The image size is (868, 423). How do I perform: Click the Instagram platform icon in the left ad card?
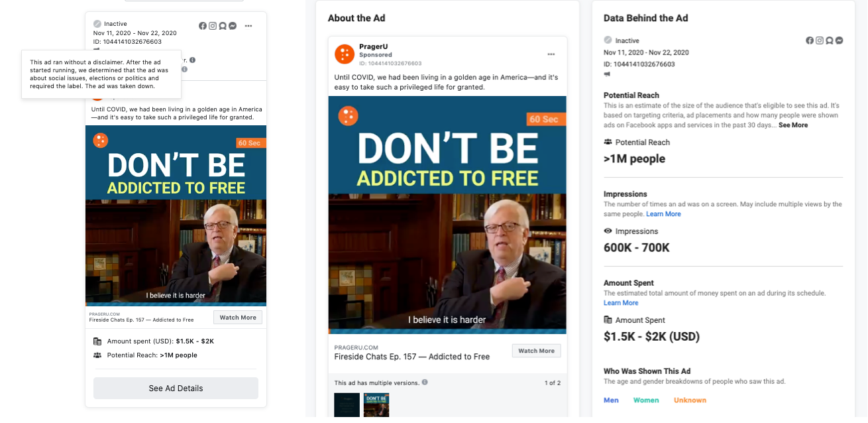click(x=213, y=26)
